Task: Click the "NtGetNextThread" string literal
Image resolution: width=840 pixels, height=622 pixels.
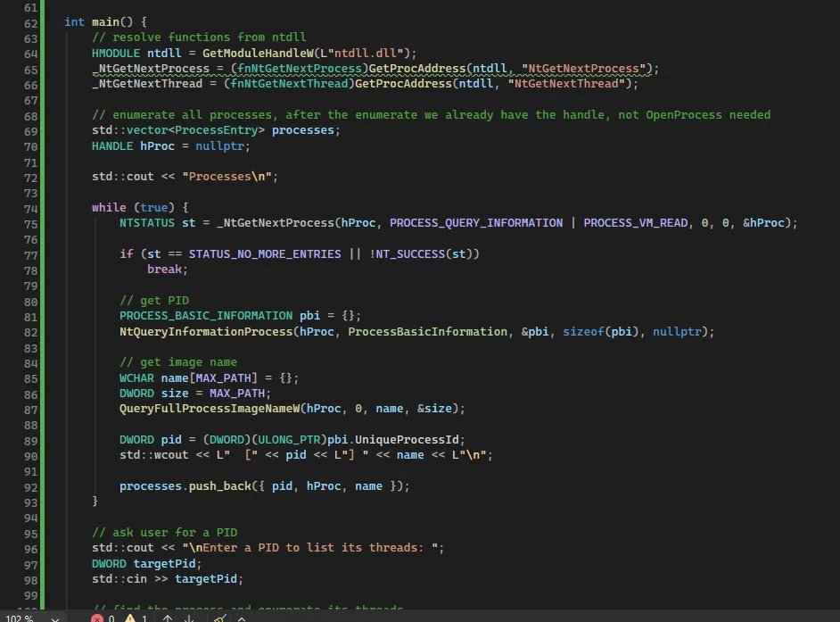Action: 566,84
